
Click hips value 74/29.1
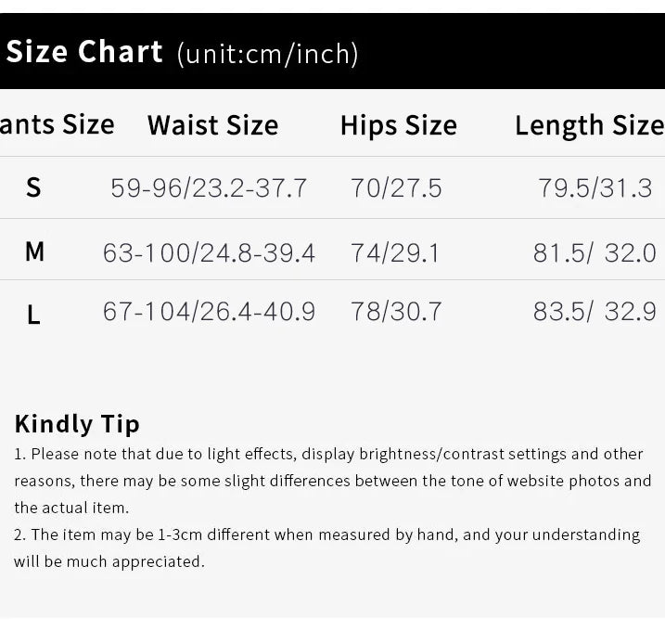click(x=394, y=252)
